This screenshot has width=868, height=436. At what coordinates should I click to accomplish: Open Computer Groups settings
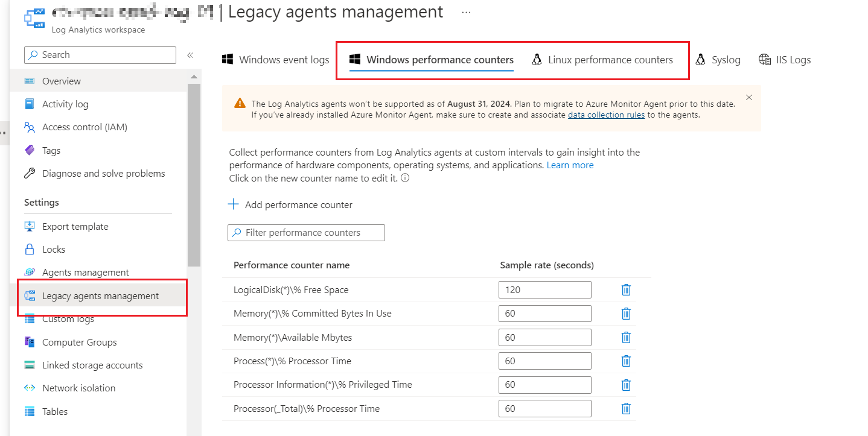pyautogui.click(x=98, y=342)
